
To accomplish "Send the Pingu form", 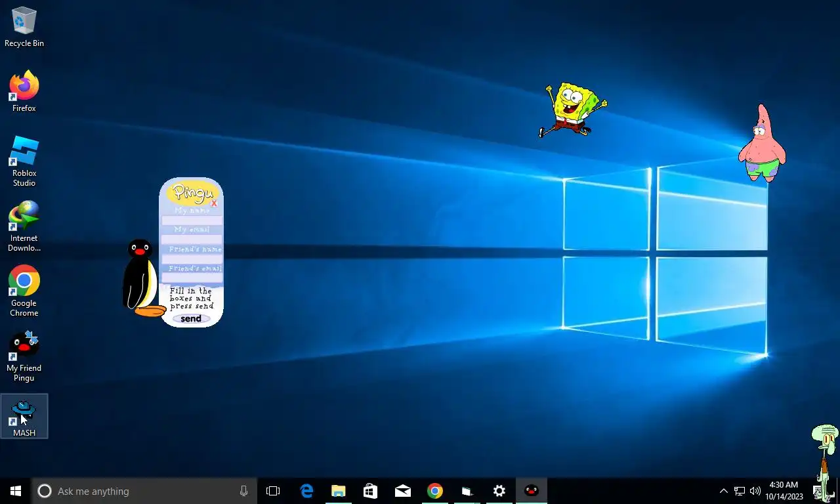I will click(x=191, y=319).
